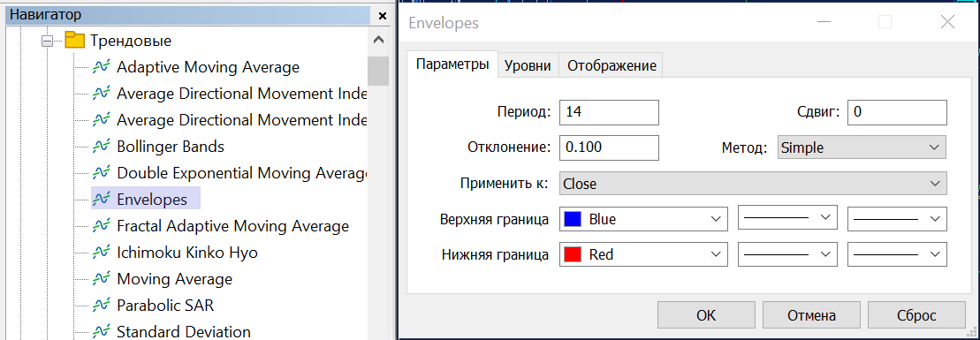Click the Standard Deviation indicator icon
Viewport: 980px width, 340px height.
[102, 331]
